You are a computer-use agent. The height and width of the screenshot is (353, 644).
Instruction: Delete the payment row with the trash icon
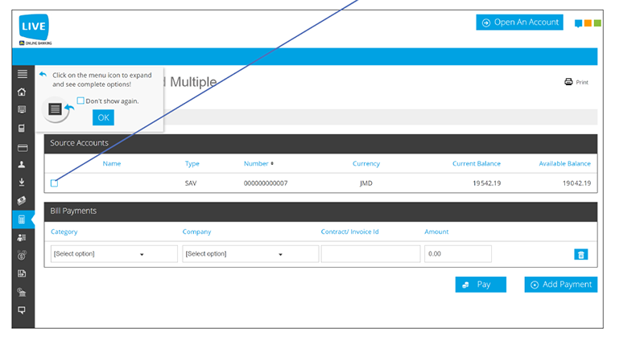pyautogui.click(x=580, y=254)
